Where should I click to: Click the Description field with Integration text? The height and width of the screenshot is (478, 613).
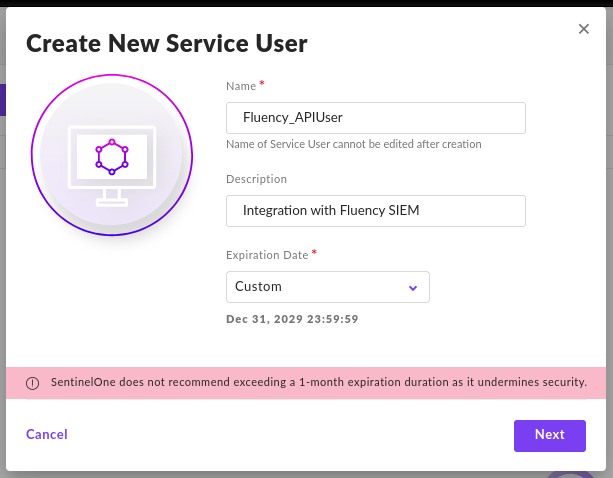[376, 211]
